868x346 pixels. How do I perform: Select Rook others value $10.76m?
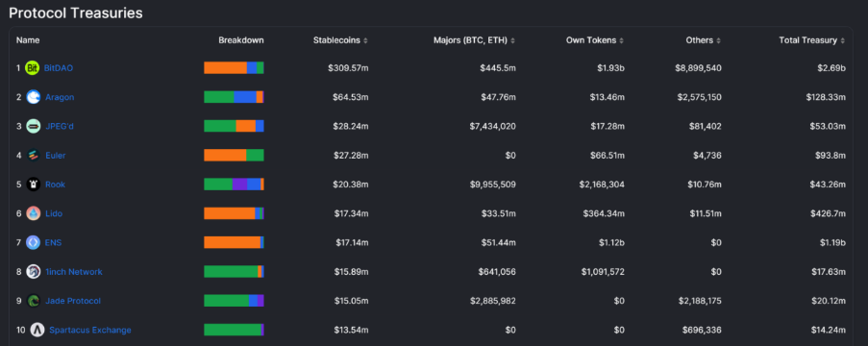(x=704, y=185)
